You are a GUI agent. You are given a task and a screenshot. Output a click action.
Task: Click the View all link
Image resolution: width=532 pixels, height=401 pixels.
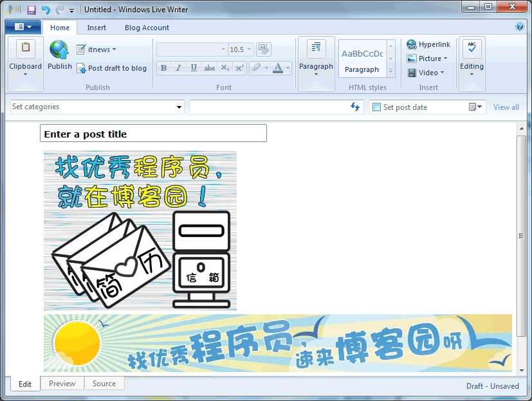pos(506,107)
